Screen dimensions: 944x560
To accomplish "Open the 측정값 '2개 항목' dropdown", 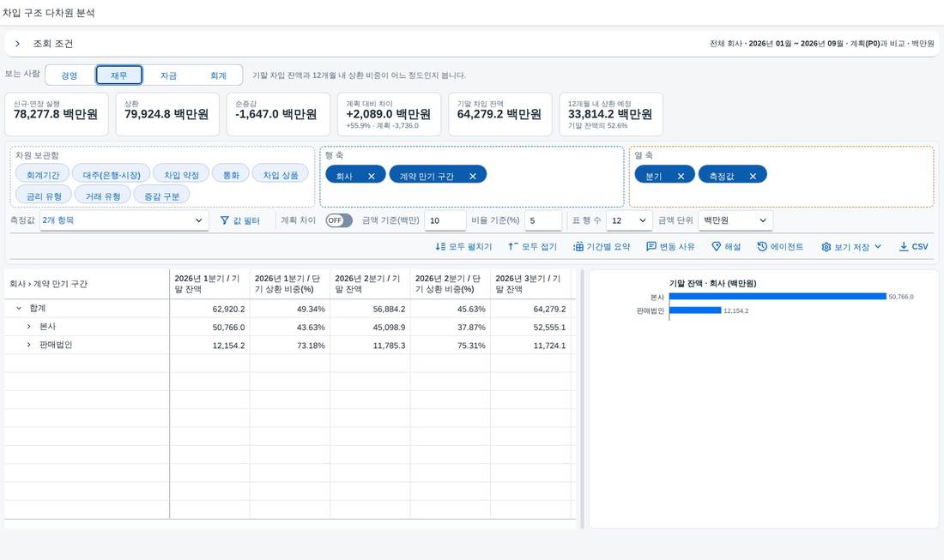I will 124,220.
